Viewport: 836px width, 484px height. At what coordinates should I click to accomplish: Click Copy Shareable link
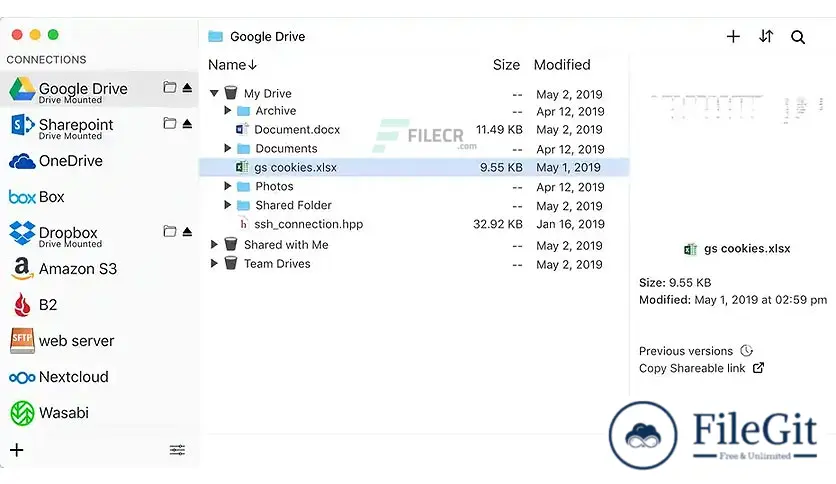click(692, 368)
